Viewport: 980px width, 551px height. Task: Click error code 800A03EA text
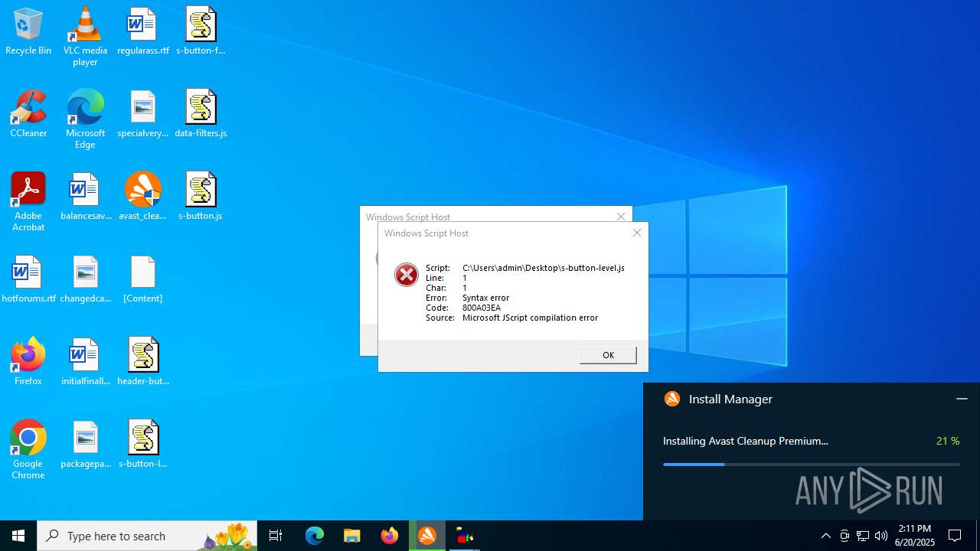482,308
